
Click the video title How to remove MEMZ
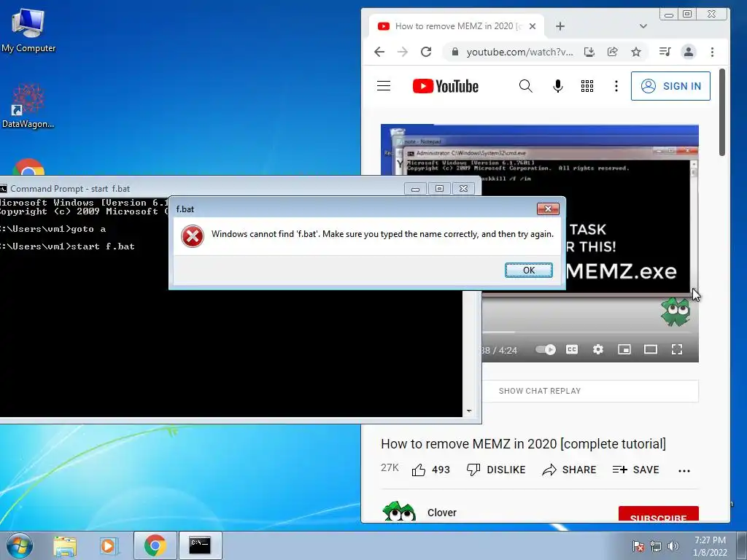click(523, 444)
